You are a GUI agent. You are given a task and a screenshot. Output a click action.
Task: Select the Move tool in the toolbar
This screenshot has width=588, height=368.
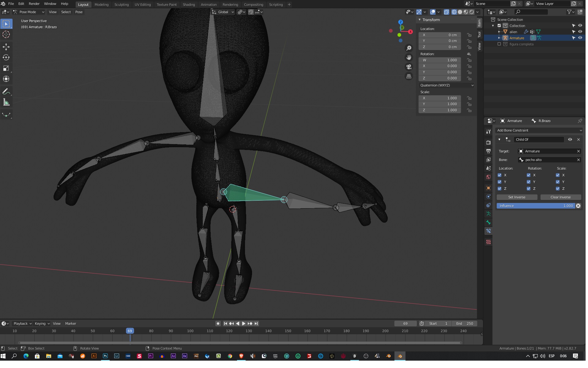(x=6, y=47)
